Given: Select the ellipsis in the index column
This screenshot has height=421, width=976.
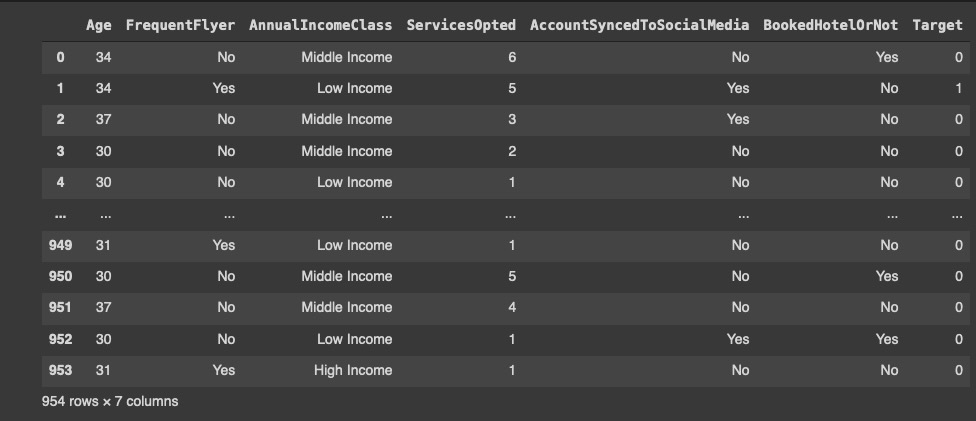Looking at the screenshot, I should (60, 214).
